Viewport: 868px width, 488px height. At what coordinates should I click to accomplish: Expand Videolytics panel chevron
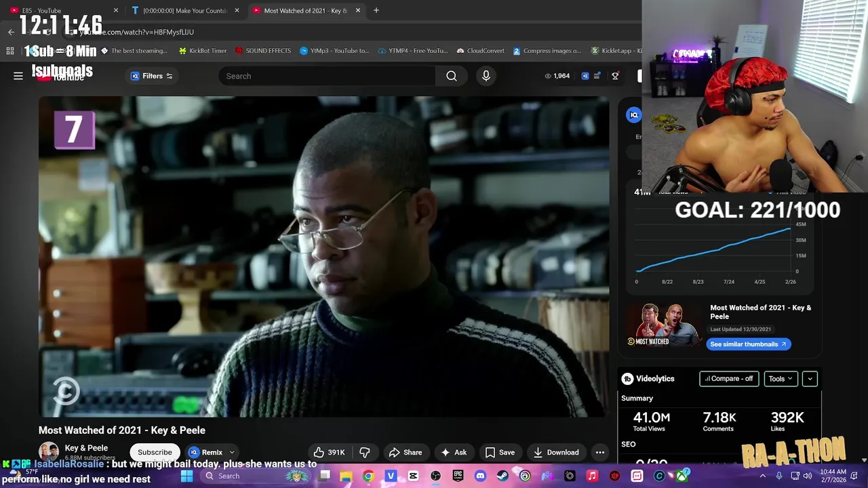810,379
